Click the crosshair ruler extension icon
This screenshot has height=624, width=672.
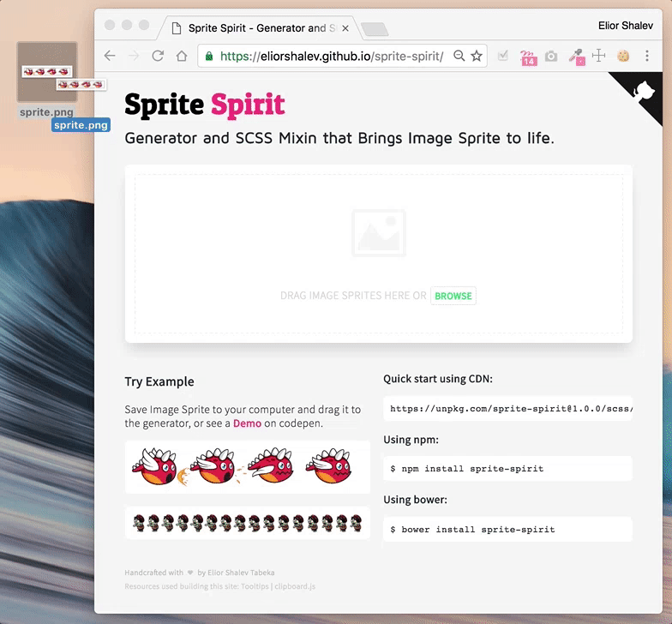click(598, 56)
